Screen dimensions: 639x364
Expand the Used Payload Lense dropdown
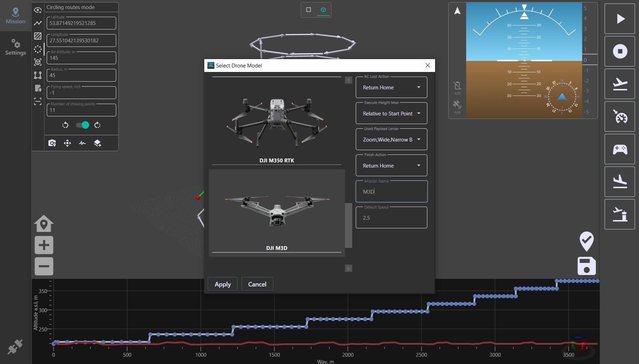pyautogui.click(x=391, y=139)
